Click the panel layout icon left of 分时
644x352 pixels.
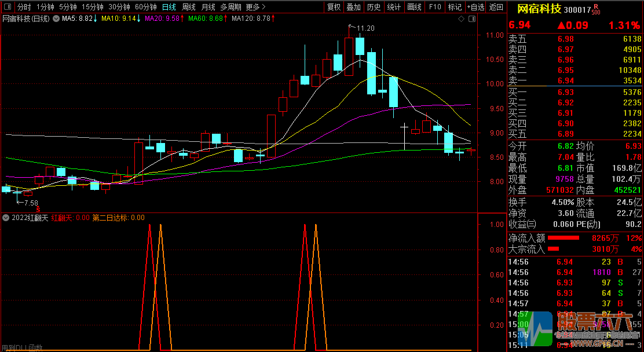[7, 7]
